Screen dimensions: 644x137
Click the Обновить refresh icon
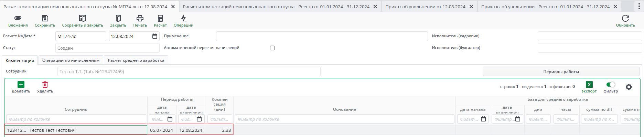tap(625, 18)
